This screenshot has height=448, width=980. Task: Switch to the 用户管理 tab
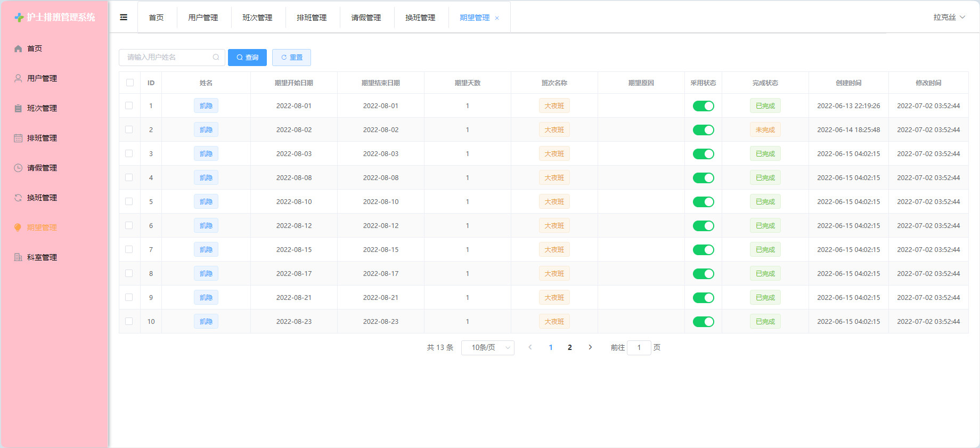pos(203,18)
